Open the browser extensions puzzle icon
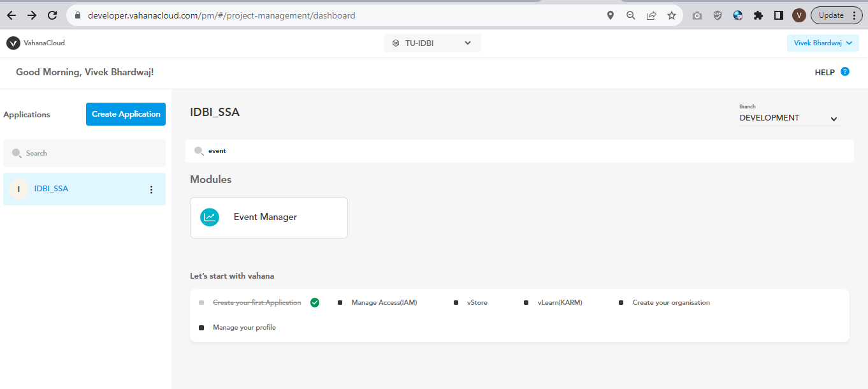 (x=758, y=15)
